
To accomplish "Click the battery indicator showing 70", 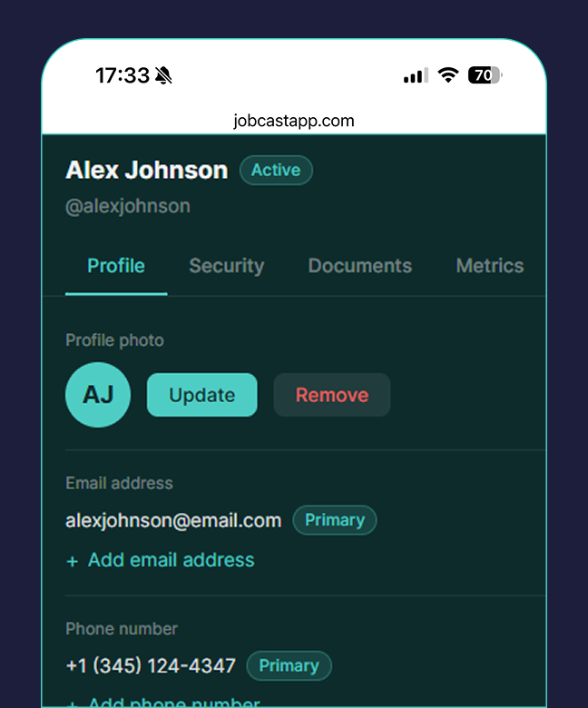I will click(485, 75).
